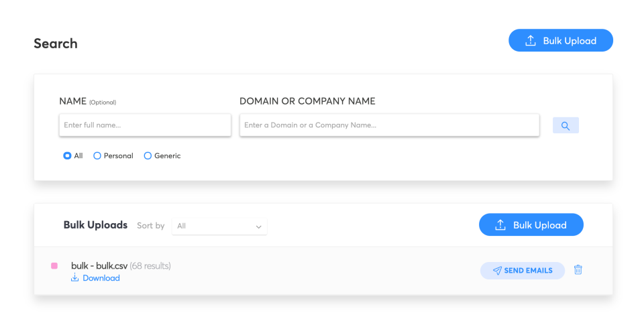Screen dimensions: 644x331
Task: Click the Bulk Uploads section heading
Action: pos(95,225)
